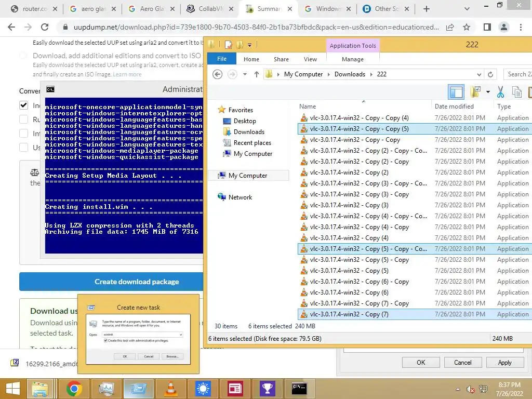Open the File tab in Explorer
The height and width of the screenshot is (399, 532).
click(x=222, y=59)
